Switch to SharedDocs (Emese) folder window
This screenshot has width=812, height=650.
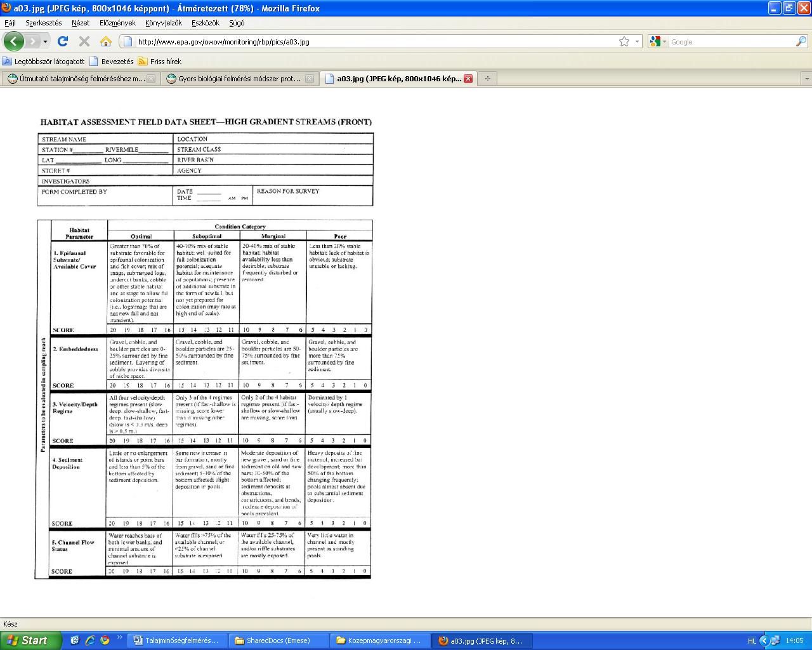(x=279, y=640)
